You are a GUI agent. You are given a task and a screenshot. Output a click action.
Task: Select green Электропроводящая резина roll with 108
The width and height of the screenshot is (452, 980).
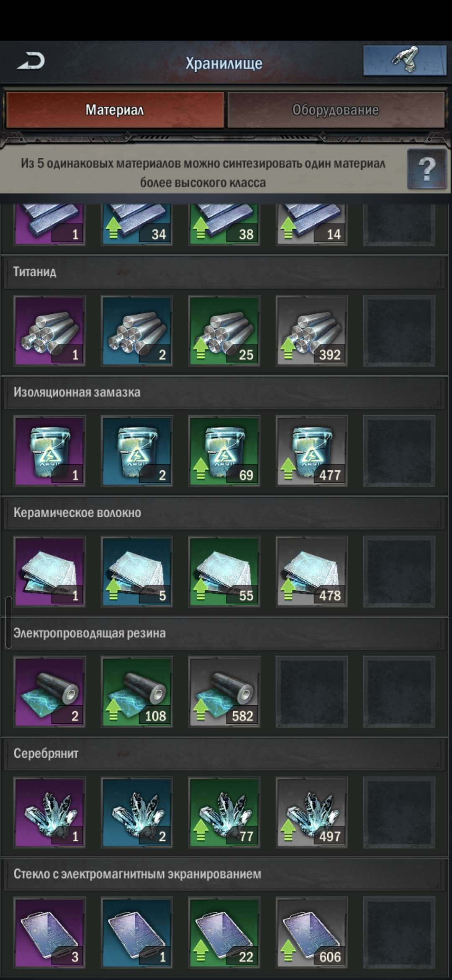137,691
